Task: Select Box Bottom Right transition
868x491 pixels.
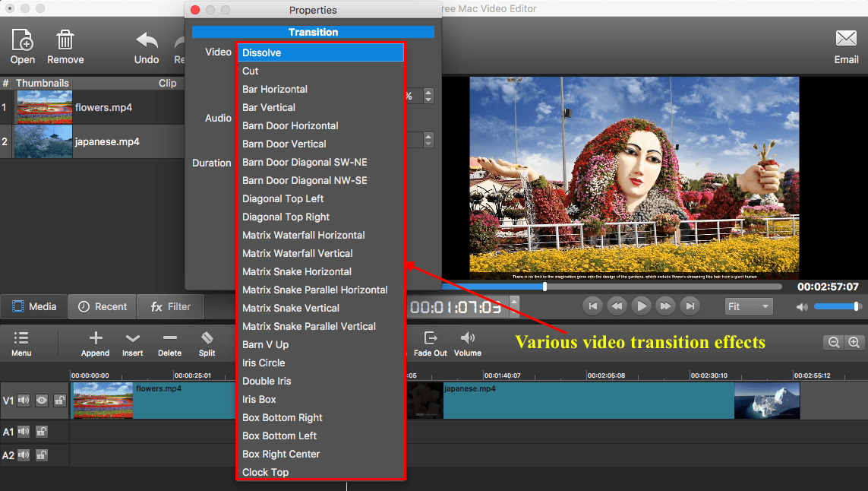Action: coord(320,418)
